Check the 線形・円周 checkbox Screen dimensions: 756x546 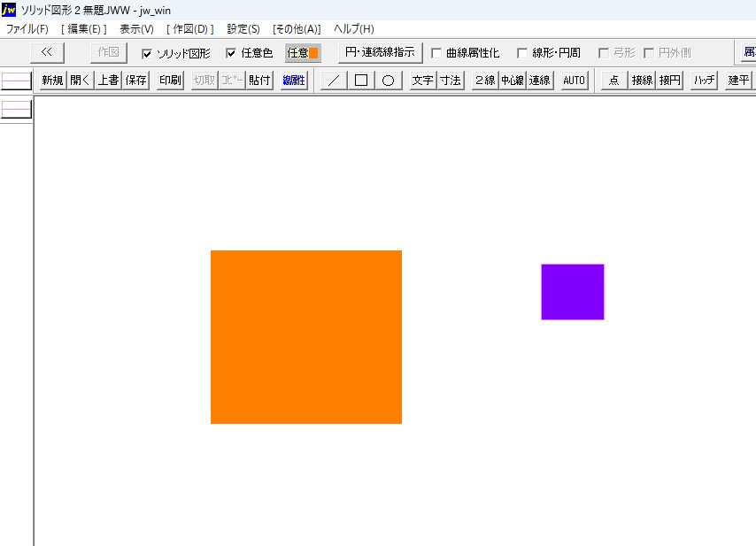click(x=522, y=53)
